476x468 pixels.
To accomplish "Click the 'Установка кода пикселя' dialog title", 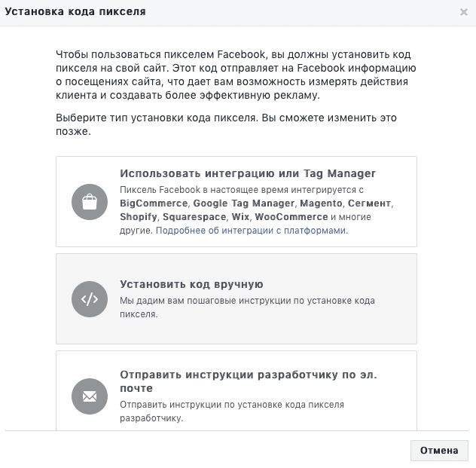I will pos(75,11).
